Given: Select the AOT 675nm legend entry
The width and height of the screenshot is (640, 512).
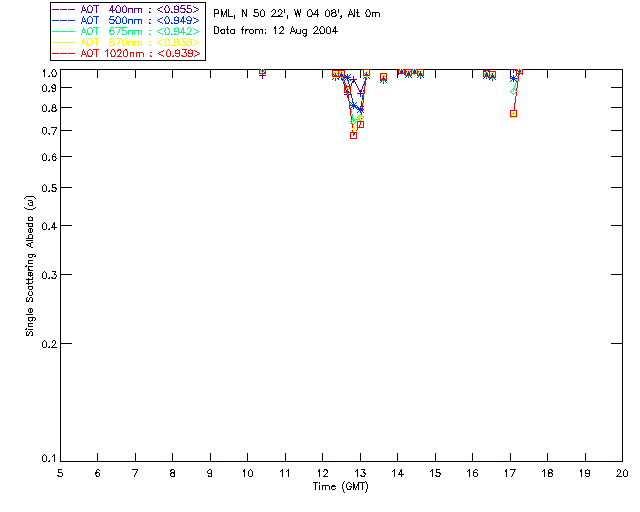Looking at the screenshot, I should pyautogui.click(x=126, y=31).
